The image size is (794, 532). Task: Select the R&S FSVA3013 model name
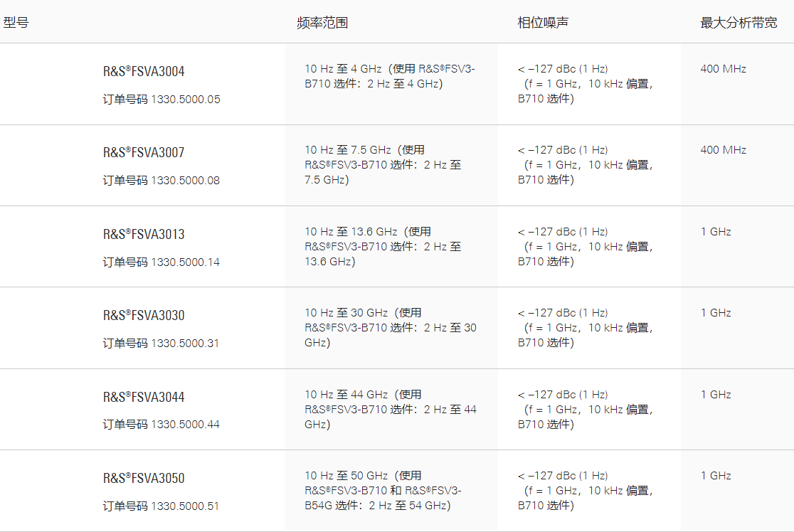[144, 235]
